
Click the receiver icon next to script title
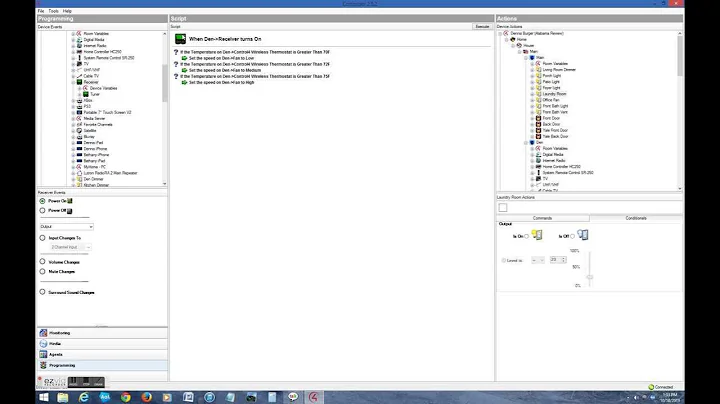[x=180, y=39]
